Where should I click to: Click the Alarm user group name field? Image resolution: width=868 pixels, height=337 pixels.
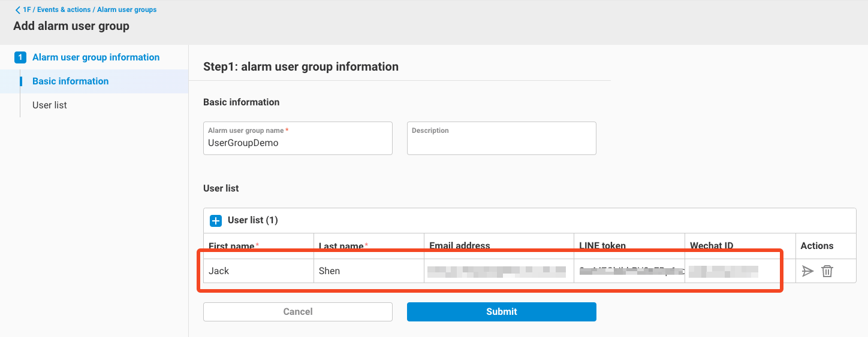click(x=297, y=143)
